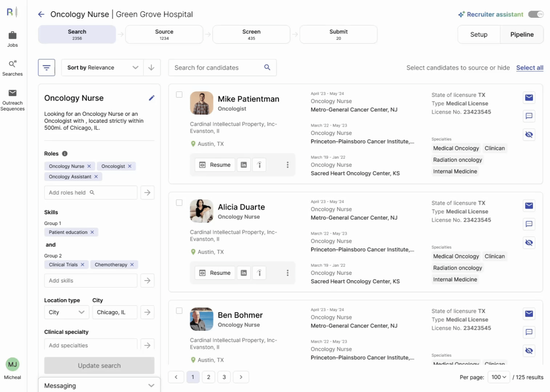Hide candidate Mike Patientman
Screen dimensions: 550x392
click(x=529, y=135)
